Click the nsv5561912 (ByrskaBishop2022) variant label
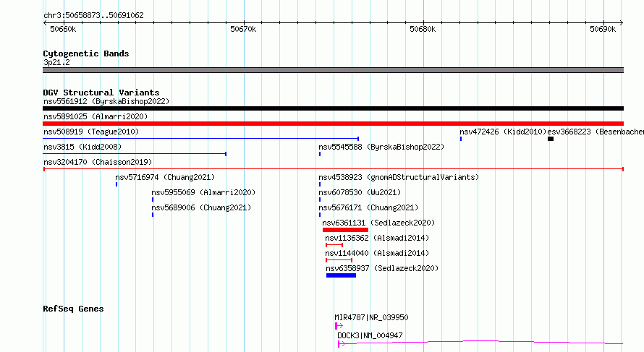The width and height of the screenshot is (644, 352). click(x=106, y=101)
